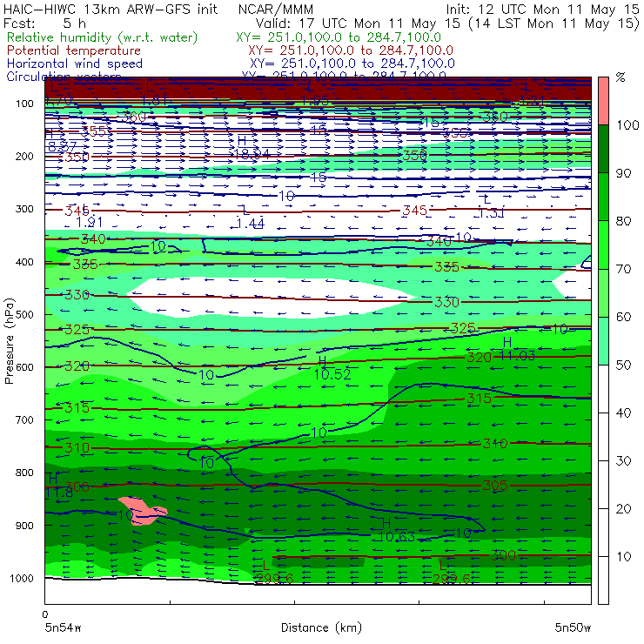Click the green "Relative humidity (w.r.t. water)" legend label
Image resolution: width=644 pixels, height=644 pixels.
pyautogui.click(x=103, y=37)
